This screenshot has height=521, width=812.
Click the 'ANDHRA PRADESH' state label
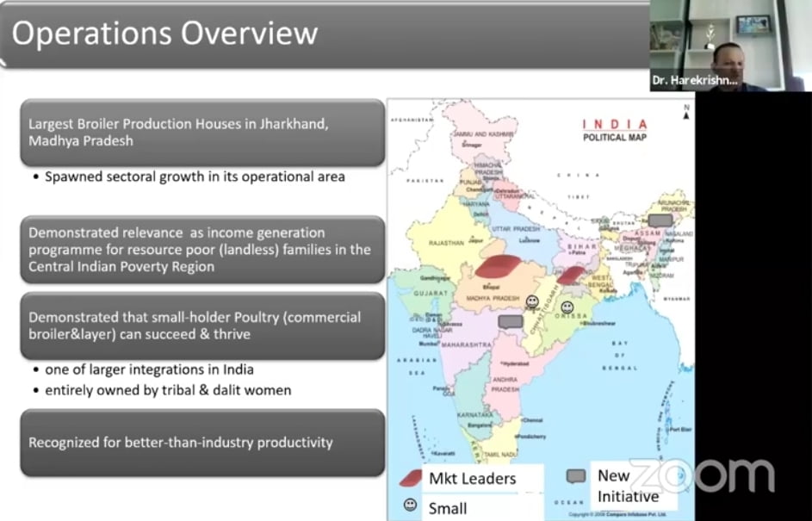pos(505,384)
